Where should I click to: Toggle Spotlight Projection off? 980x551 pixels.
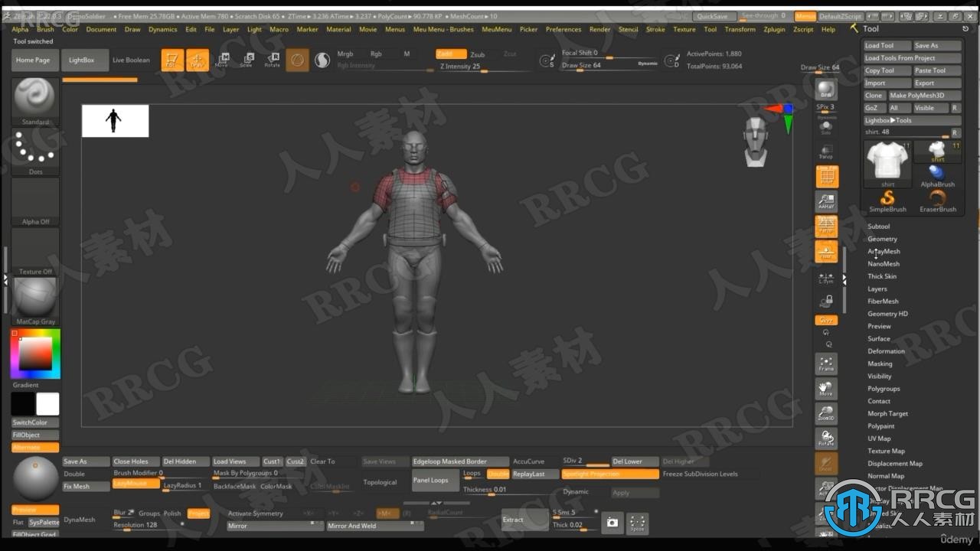click(610, 474)
